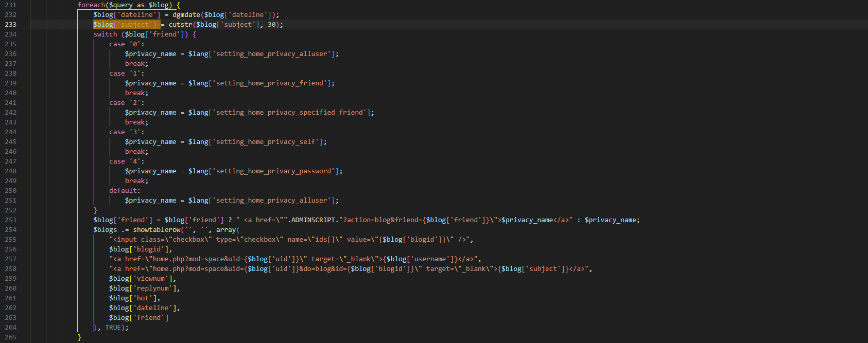
Task: Click $privacy_name variable on line 248
Action: pyautogui.click(x=151, y=171)
